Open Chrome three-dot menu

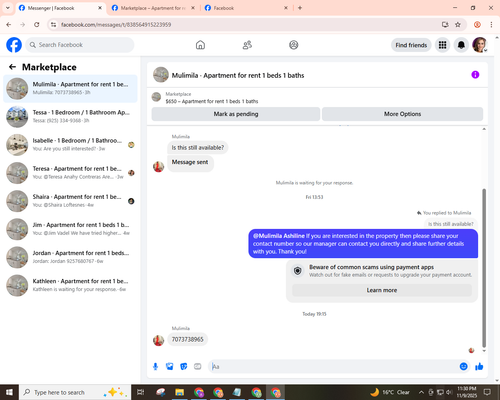(x=491, y=24)
